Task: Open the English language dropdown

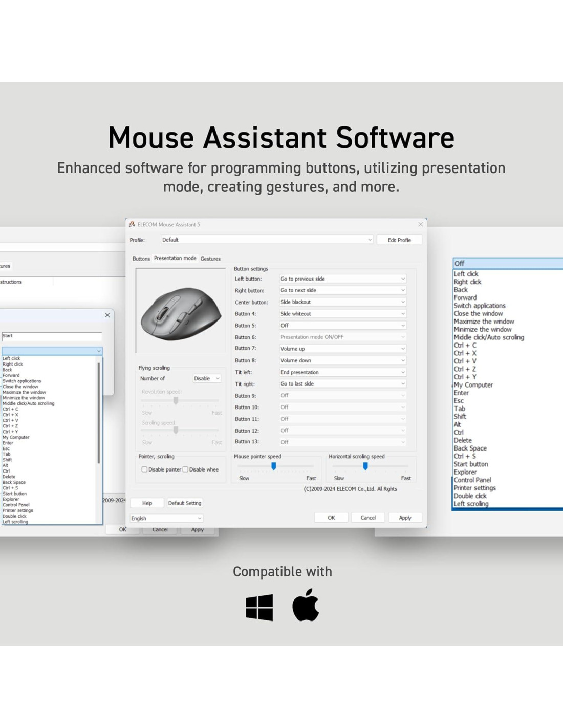Action: [x=166, y=518]
